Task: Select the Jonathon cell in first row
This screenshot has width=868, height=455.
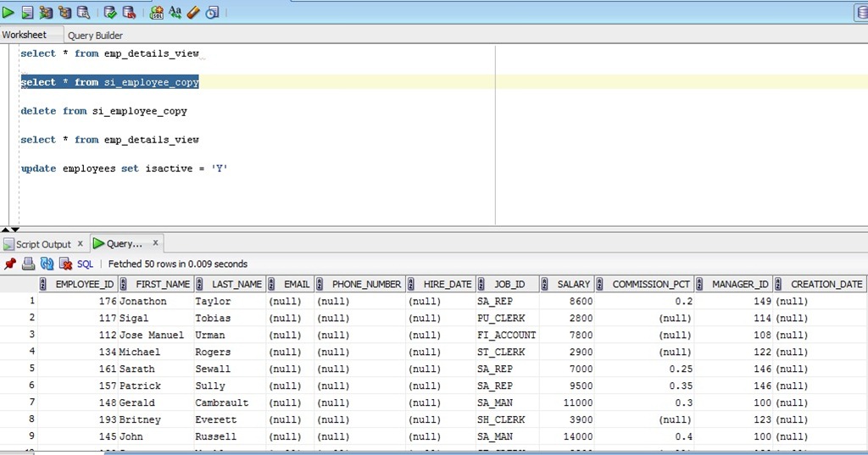Action: (142, 302)
